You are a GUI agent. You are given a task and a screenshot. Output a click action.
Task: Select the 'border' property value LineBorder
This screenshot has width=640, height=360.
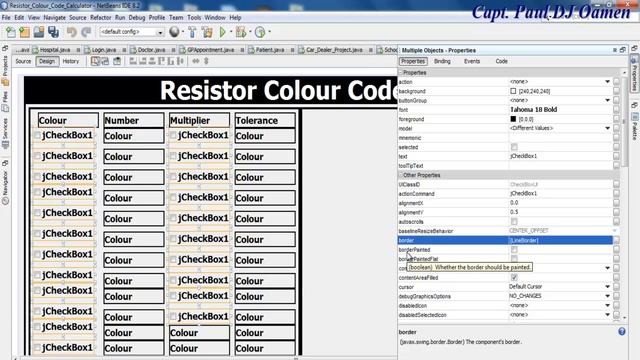click(560, 240)
